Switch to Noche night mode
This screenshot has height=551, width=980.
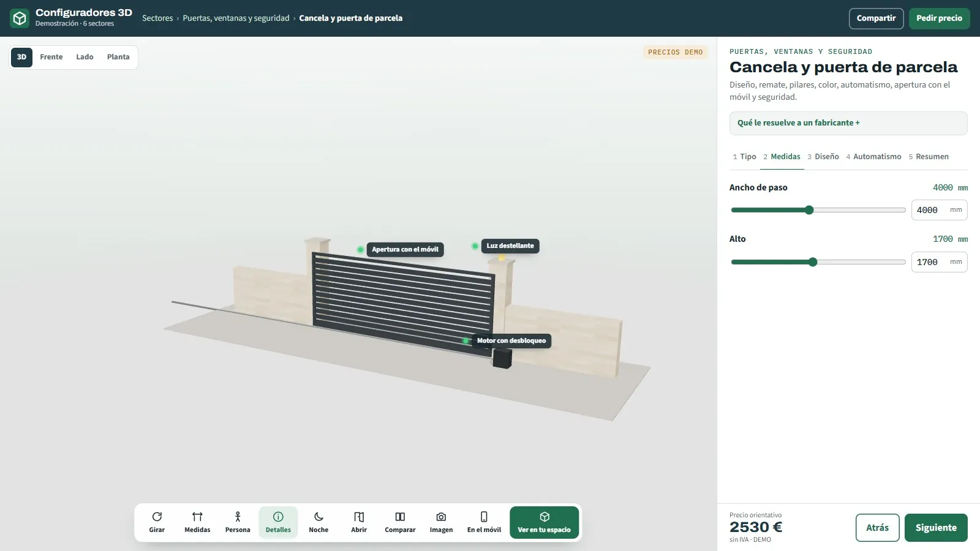pos(318,523)
